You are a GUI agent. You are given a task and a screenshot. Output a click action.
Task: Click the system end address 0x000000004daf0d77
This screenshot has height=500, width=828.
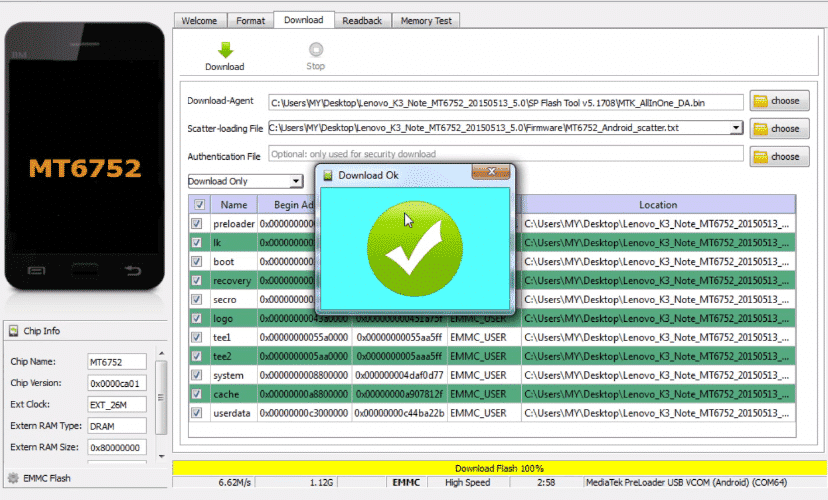point(399,375)
